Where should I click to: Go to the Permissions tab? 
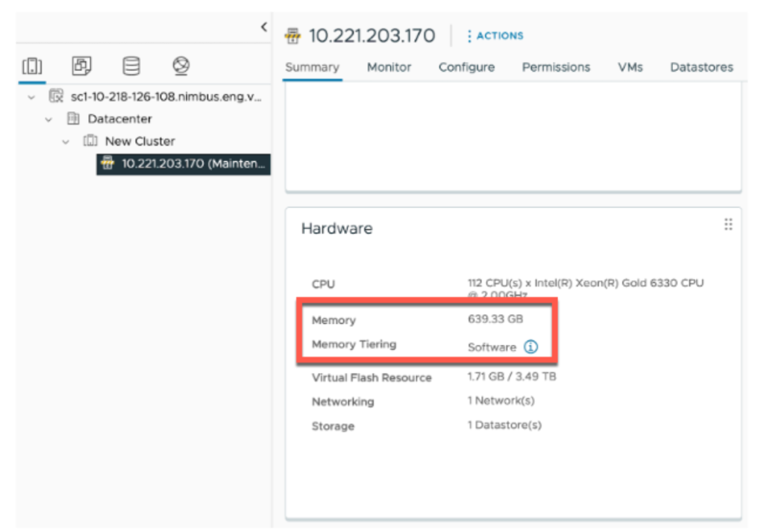556,67
